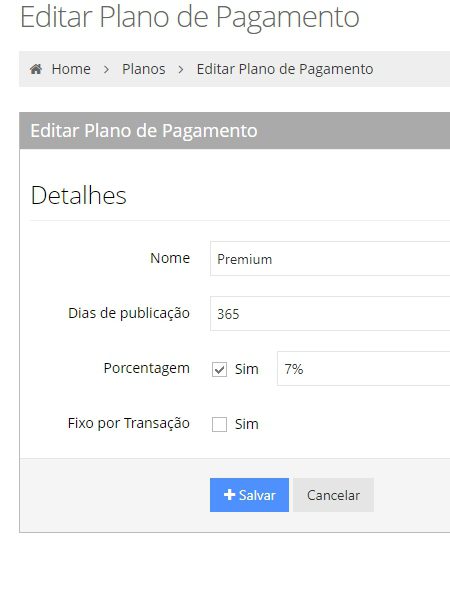Click the Fixo por Transação label
The width and height of the screenshot is (450, 595).
point(129,423)
